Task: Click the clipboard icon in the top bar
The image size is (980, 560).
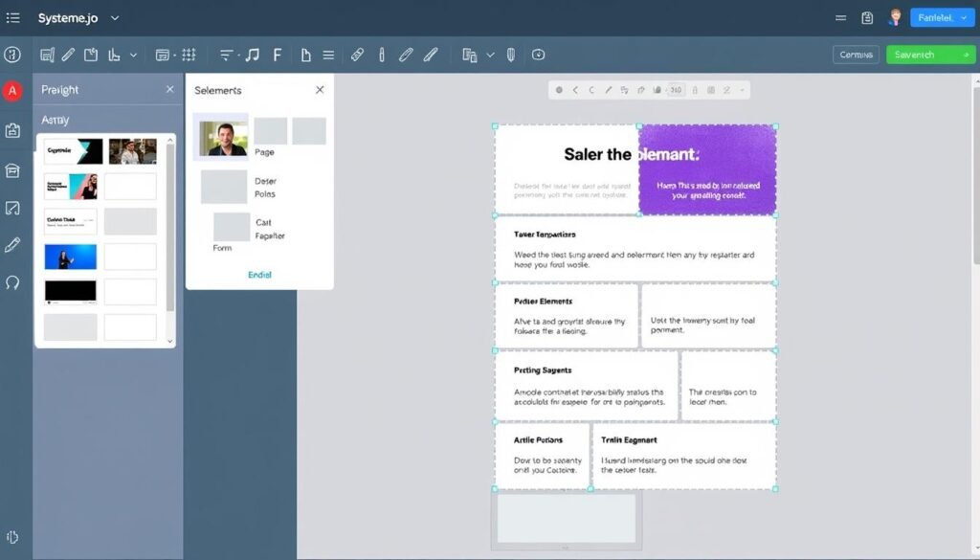Action: 866,17
